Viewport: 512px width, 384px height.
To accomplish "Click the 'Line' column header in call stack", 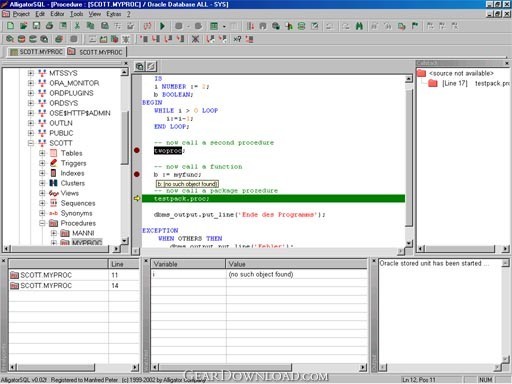I will coord(124,264).
